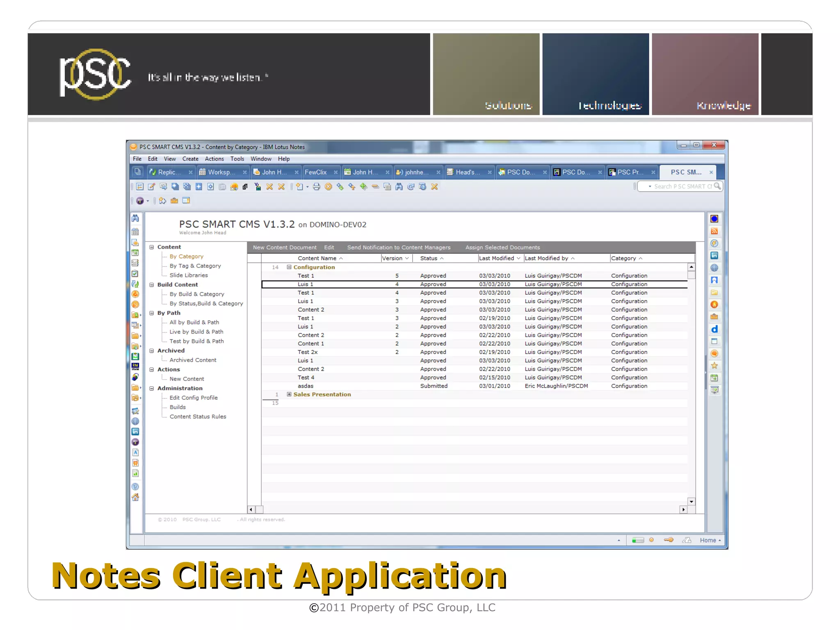The width and height of the screenshot is (840, 630).
Task: Open By Tag & Category view
Action: point(195,266)
